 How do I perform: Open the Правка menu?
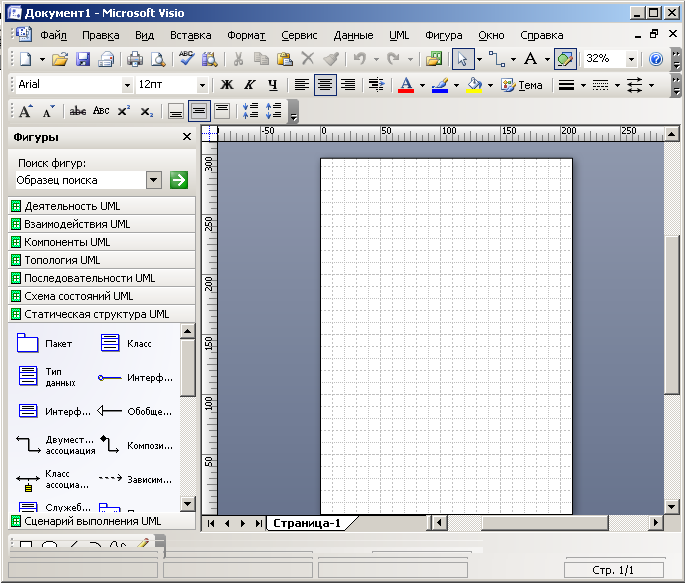100,35
